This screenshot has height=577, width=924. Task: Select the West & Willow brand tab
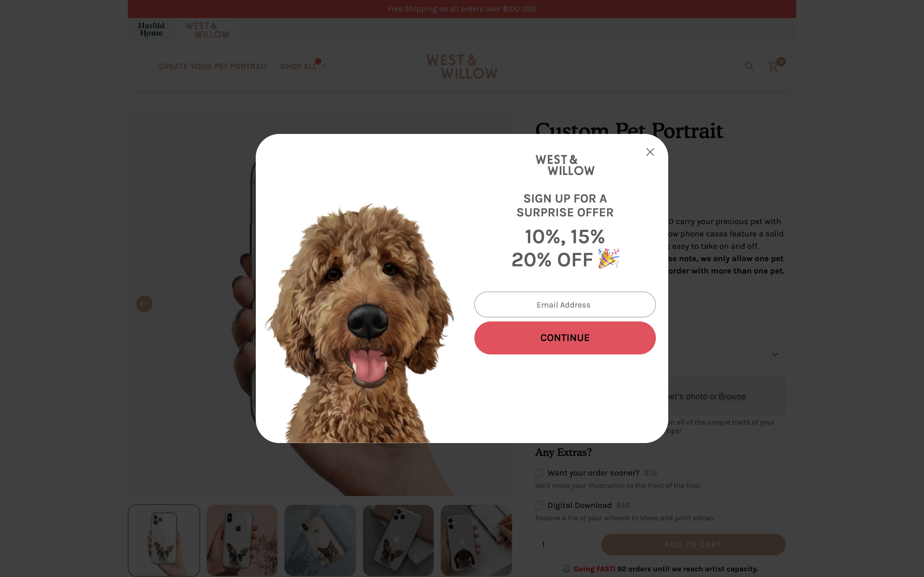(x=207, y=30)
